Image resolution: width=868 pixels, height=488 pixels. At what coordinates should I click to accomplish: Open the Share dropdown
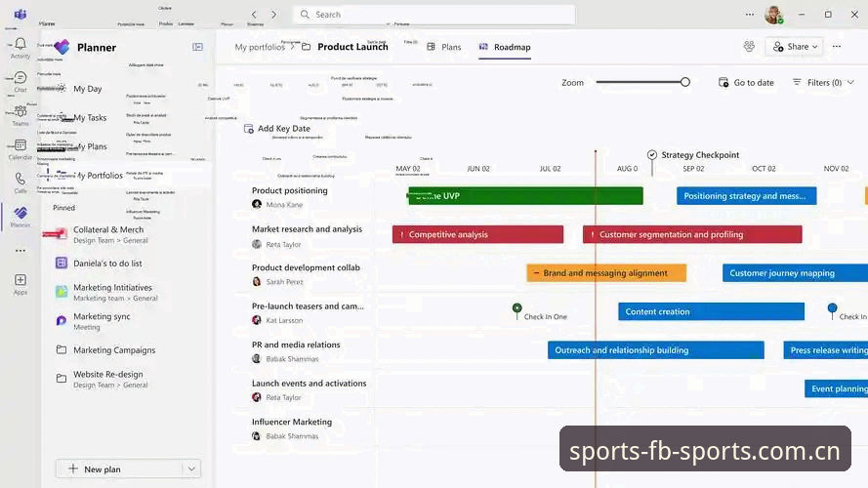(x=795, y=47)
